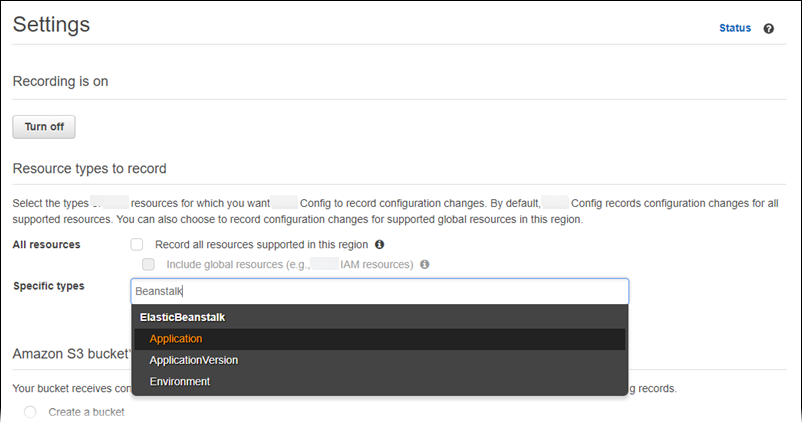This screenshot has width=802, height=424.
Task: Select Environment from the suggestions list
Action: (x=179, y=381)
